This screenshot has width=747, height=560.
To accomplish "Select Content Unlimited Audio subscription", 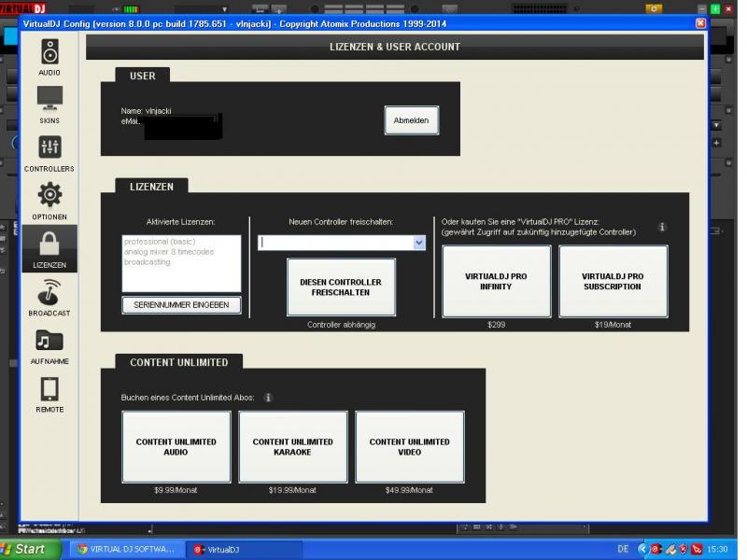I will tap(176, 447).
